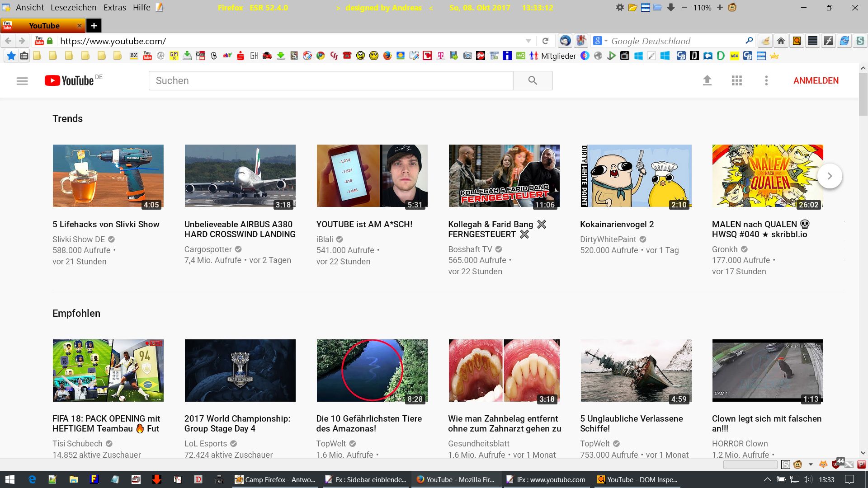The image size is (868, 488).
Task: Click the Firefox home icon
Action: click(x=781, y=41)
